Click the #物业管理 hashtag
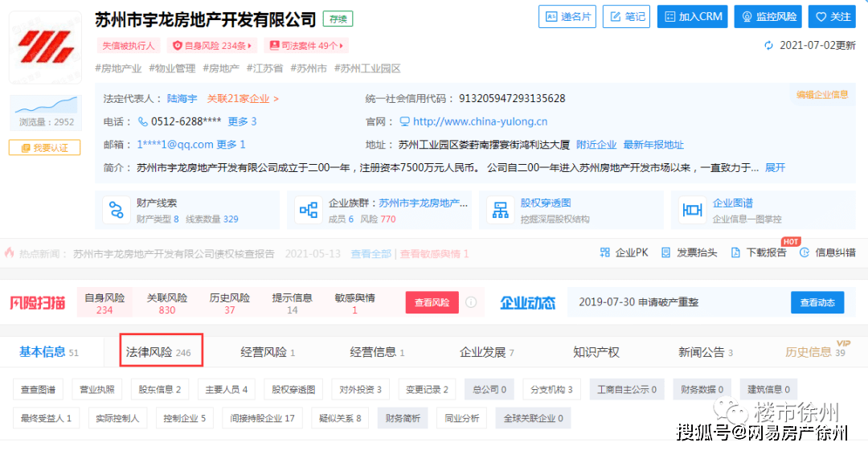The height and width of the screenshot is (451, 868). pyautogui.click(x=172, y=68)
